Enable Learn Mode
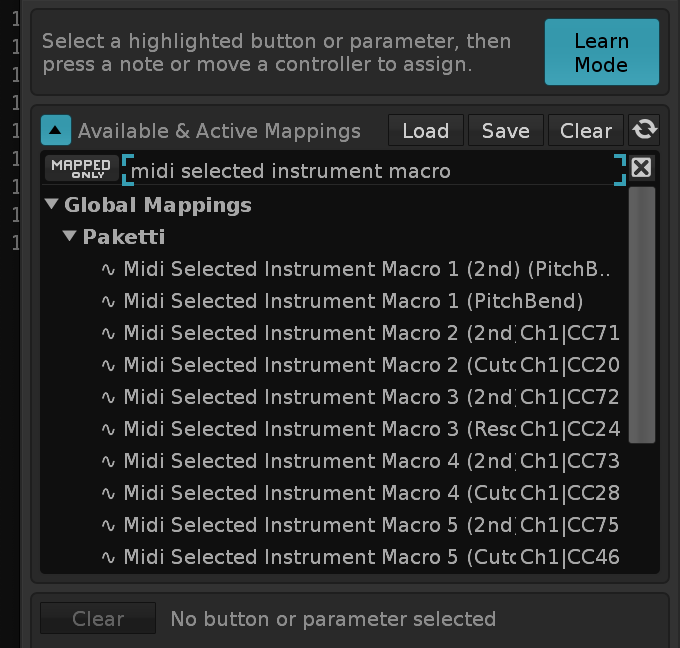 [x=601, y=52]
